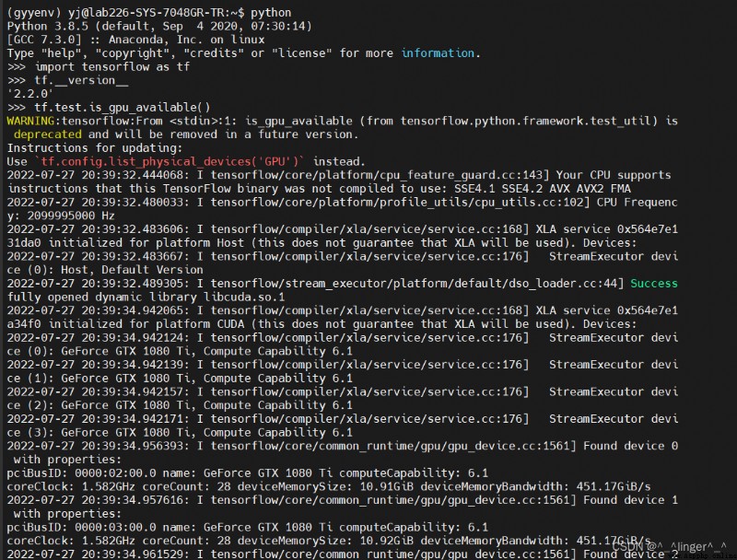Click 'Found device 1' text

[x=630, y=500]
